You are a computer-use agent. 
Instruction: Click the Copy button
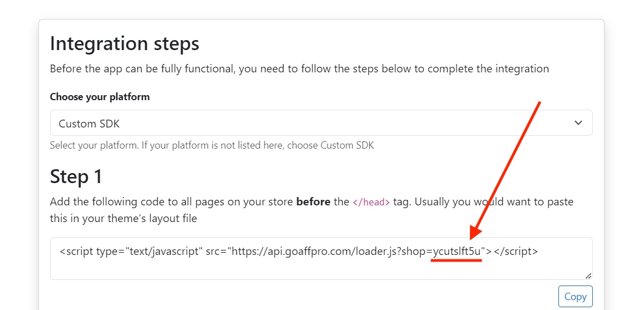coord(575,296)
